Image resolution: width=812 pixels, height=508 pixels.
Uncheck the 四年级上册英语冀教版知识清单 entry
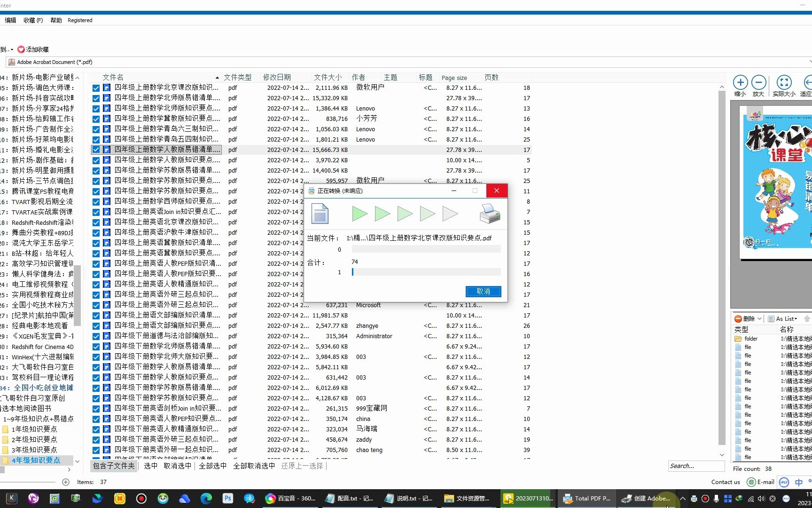(x=95, y=243)
